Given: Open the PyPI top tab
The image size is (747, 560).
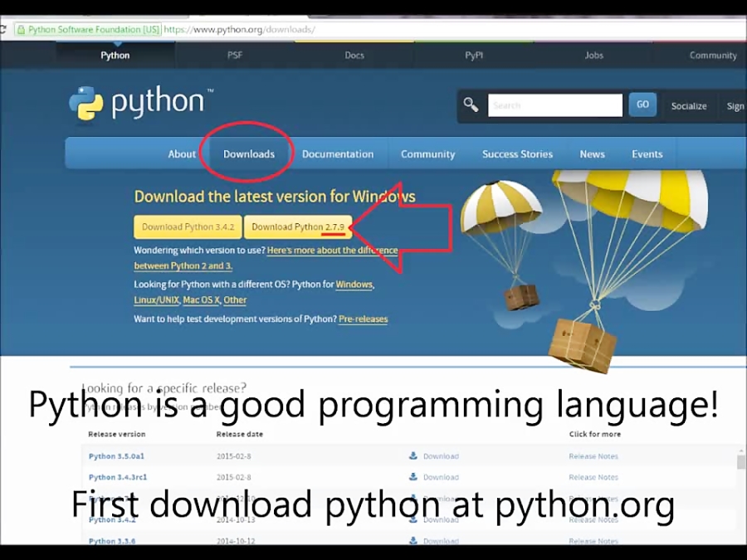Looking at the screenshot, I should click(474, 56).
